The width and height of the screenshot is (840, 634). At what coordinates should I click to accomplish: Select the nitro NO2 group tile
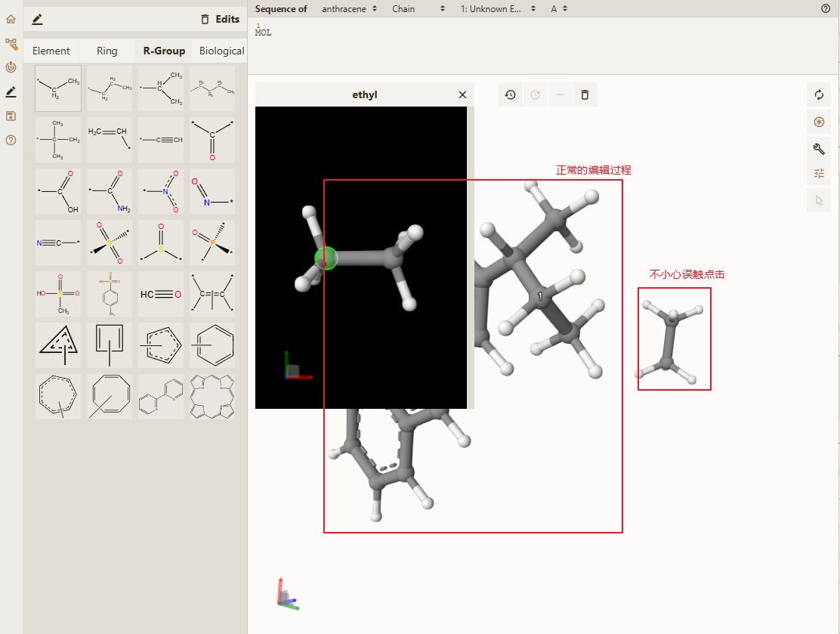pyautogui.click(x=161, y=191)
